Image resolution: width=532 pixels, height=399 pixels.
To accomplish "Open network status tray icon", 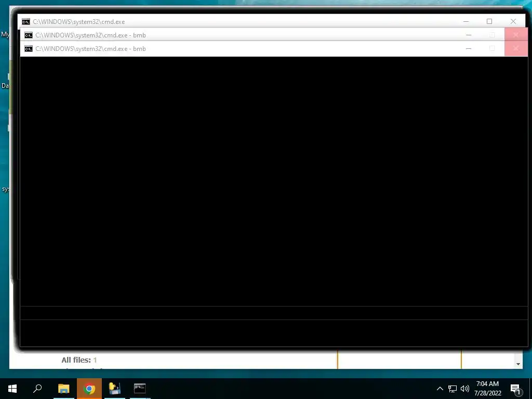I will pos(453,389).
